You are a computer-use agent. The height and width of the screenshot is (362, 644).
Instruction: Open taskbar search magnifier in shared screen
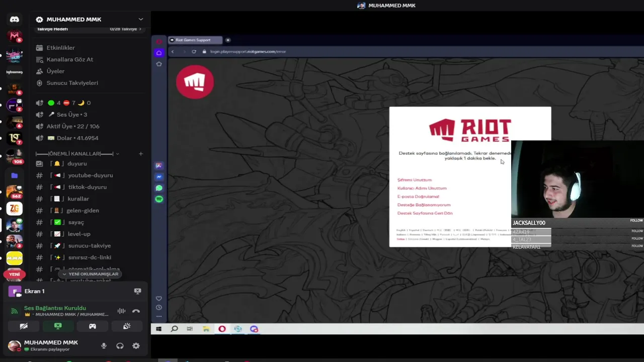pyautogui.click(x=174, y=329)
